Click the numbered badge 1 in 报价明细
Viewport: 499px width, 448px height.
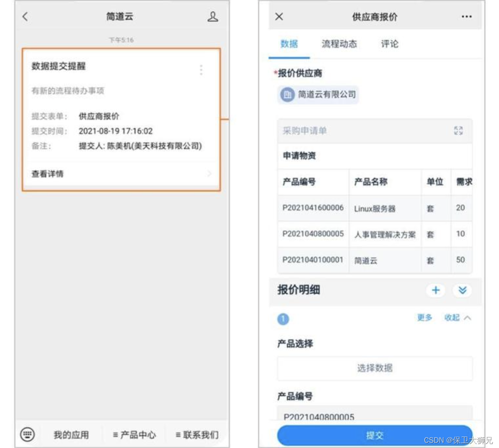(283, 319)
